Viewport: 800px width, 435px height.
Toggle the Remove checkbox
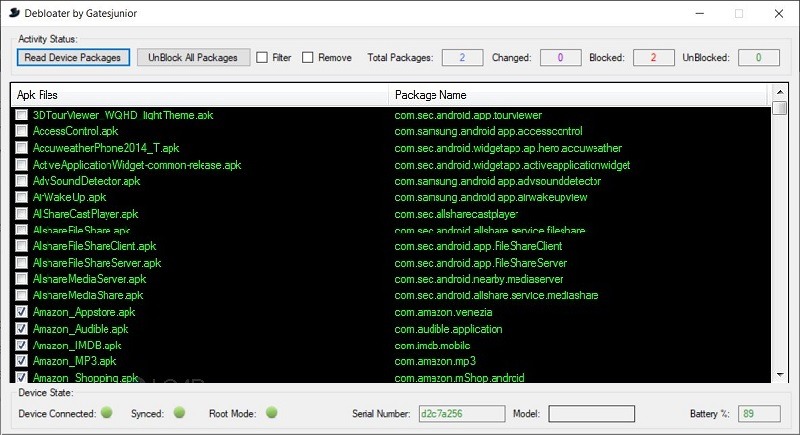pyautogui.click(x=307, y=58)
